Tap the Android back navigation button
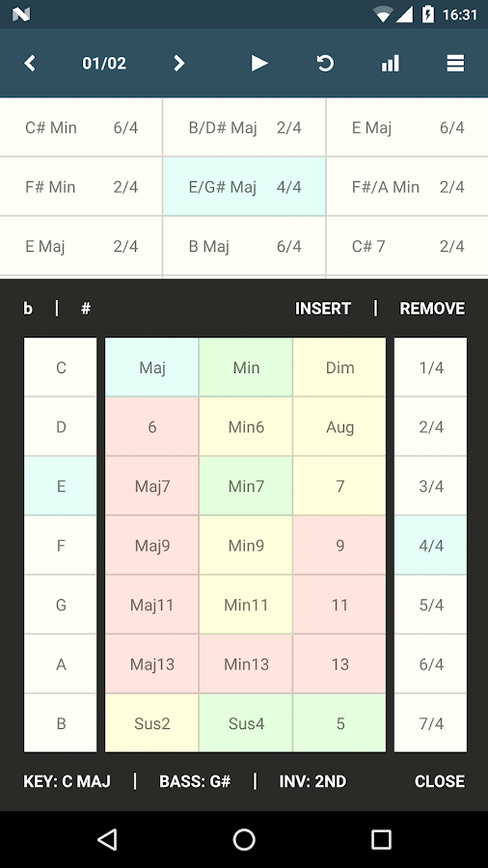Viewport: 488px width, 868px height. tap(107, 839)
